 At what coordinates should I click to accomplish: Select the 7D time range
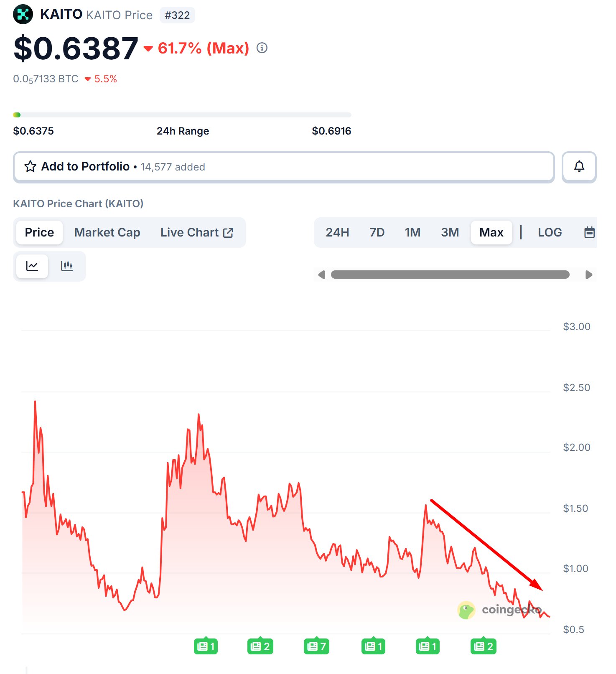coord(377,232)
